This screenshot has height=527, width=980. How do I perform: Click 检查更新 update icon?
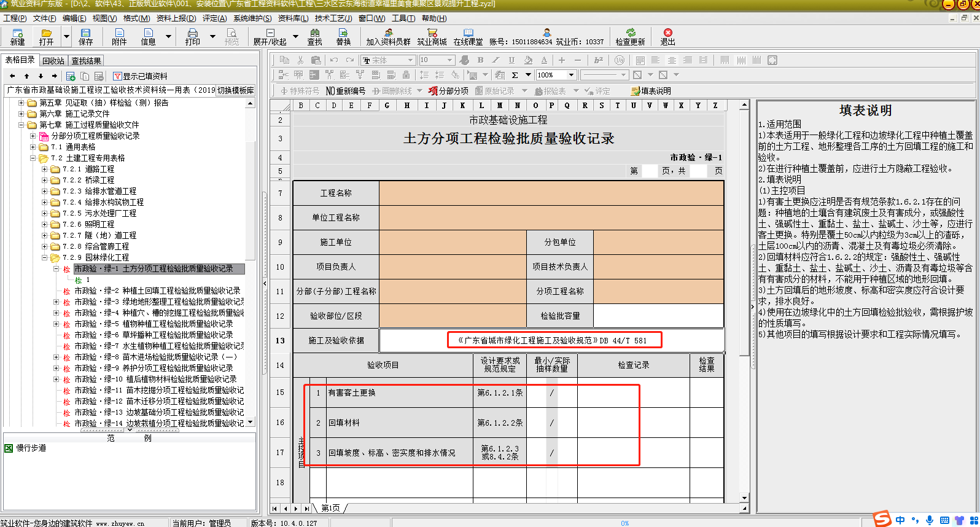[630, 37]
